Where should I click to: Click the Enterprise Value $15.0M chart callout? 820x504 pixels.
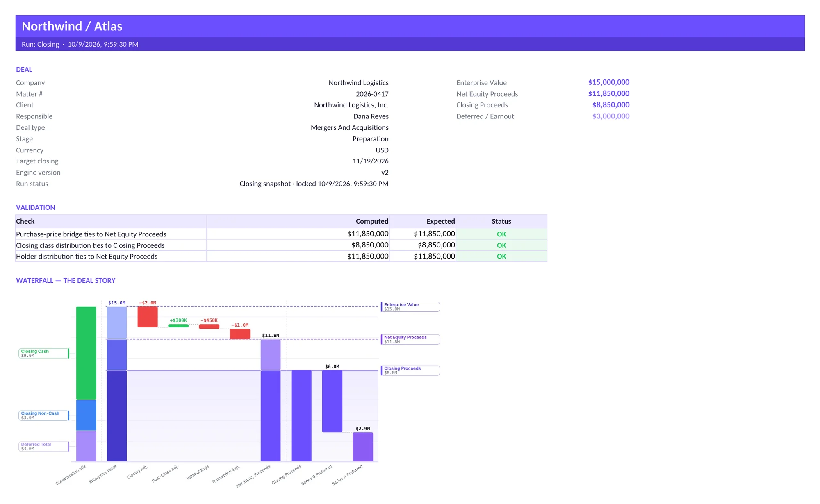(x=410, y=307)
